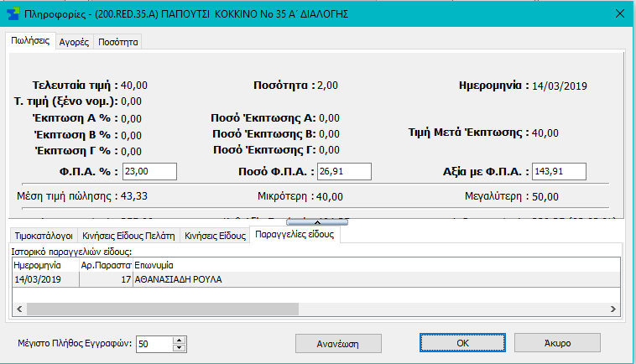Open the Αγορές tab
The image size is (636, 364).
click(74, 42)
